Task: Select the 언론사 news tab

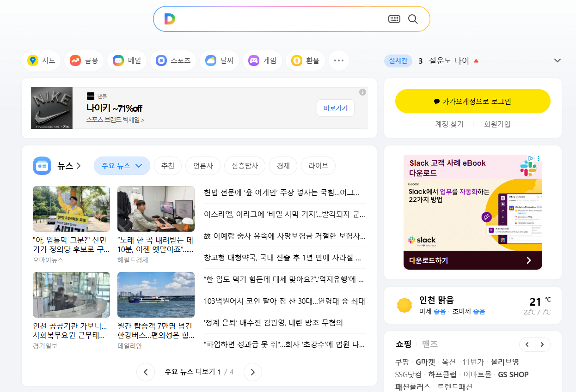Action: click(x=203, y=166)
